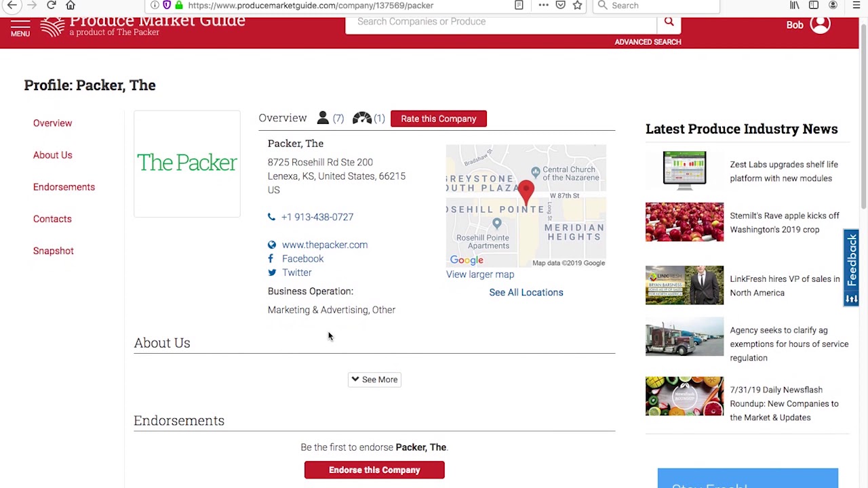Screen dimensions: 868x488
Task: Select Snapshot in left sidebar
Action: (x=53, y=251)
